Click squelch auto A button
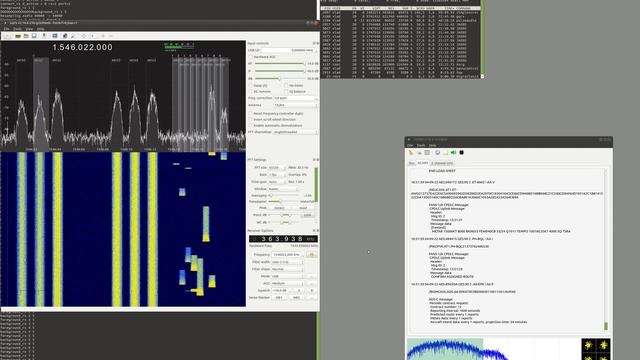This screenshot has width=640, height=360. (x=299, y=290)
